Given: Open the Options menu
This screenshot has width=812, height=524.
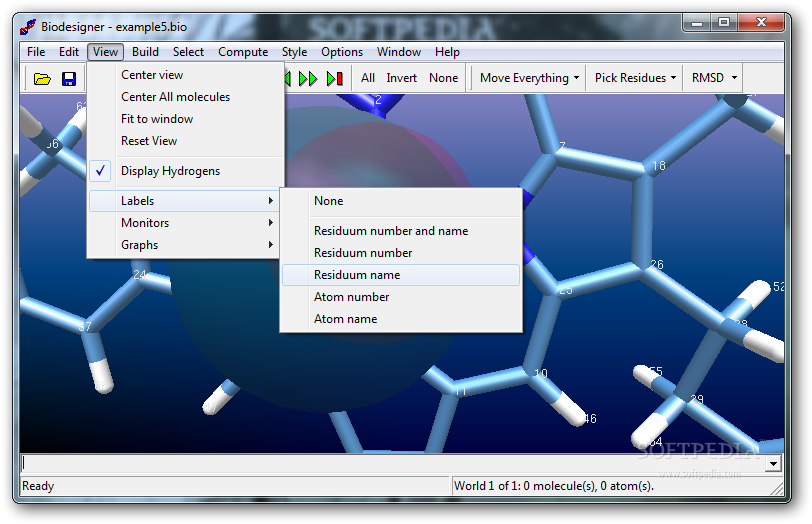Looking at the screenshot, I should click(342, 52).
